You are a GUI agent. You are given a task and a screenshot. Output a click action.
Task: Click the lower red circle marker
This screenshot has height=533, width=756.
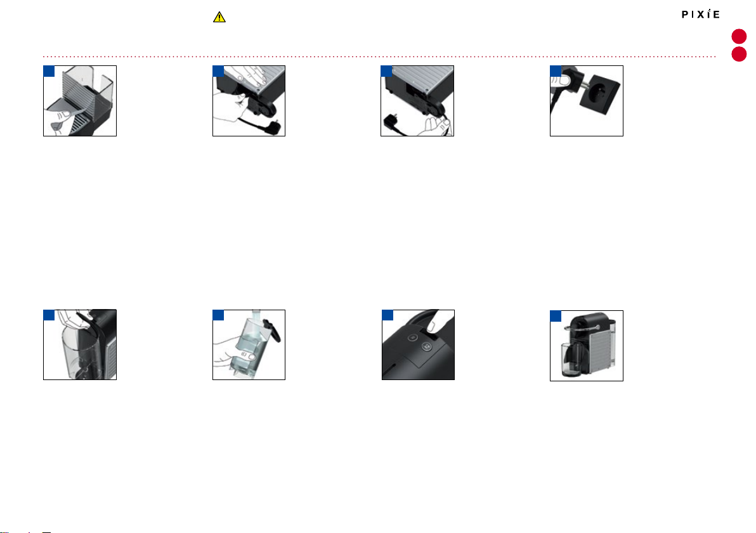pos(739,54)
